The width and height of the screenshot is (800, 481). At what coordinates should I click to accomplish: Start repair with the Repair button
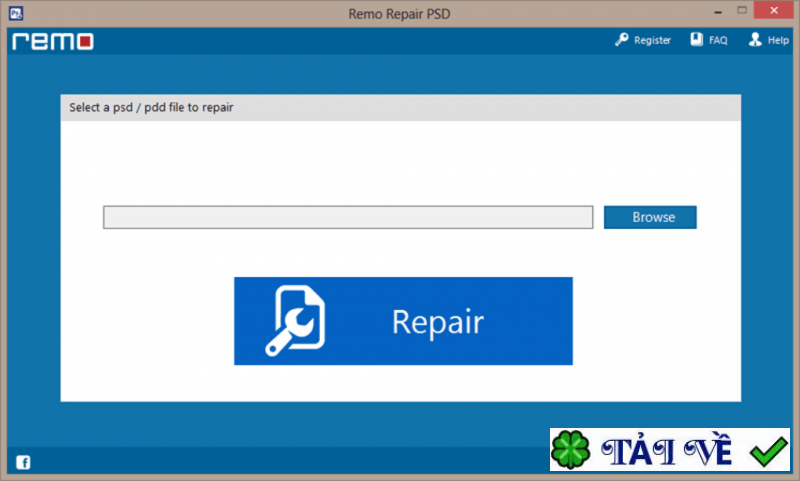click(x=403, y=321)
